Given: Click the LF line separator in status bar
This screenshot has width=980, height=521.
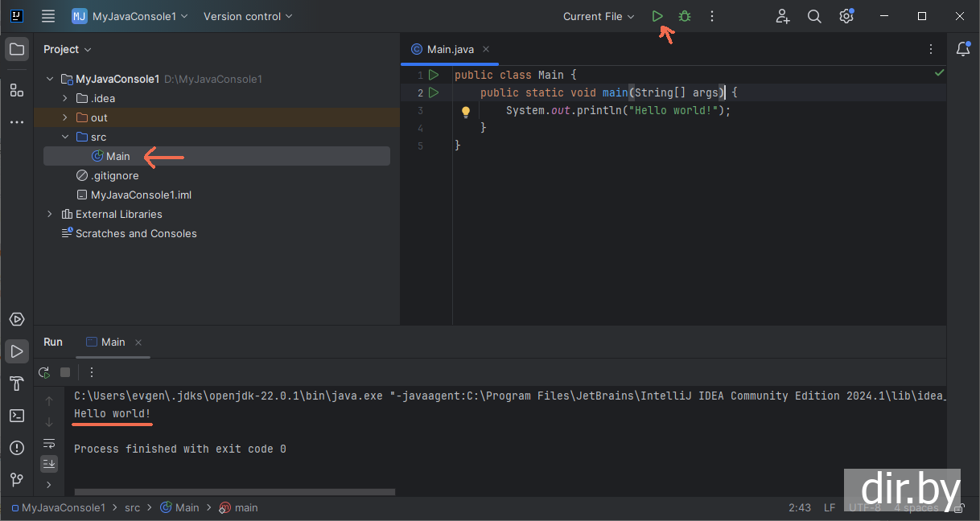Looking at the screenshot, I should 829,507.
